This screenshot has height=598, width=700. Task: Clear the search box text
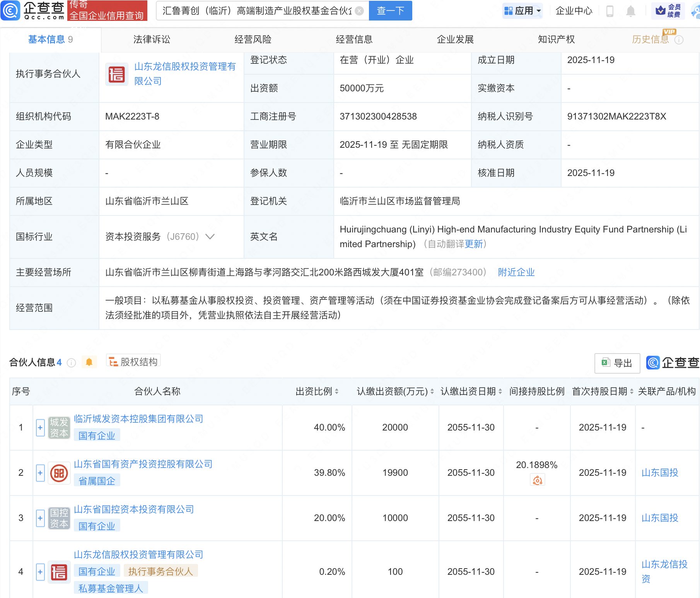point(359,11)
